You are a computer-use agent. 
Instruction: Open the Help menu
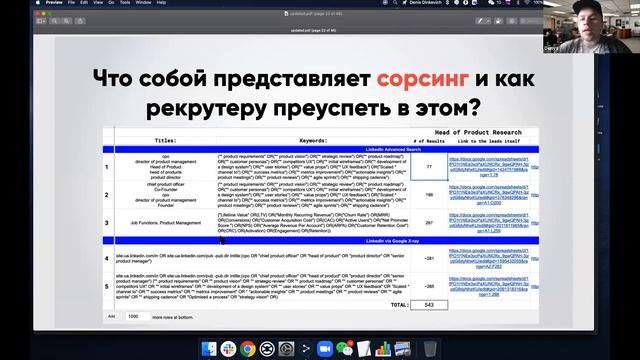pyautogui.click(x=161, y=2)
